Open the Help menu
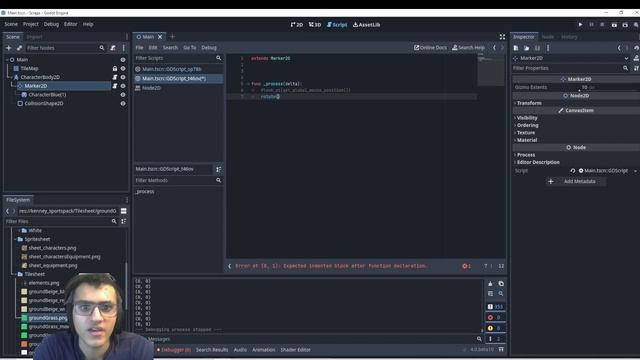Screen dimensions: 640x360 click(x=88, y=24)
